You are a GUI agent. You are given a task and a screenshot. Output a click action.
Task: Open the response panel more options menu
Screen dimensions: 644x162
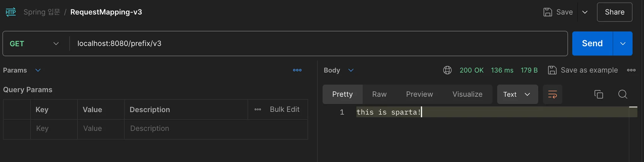(x=631, y=70)
